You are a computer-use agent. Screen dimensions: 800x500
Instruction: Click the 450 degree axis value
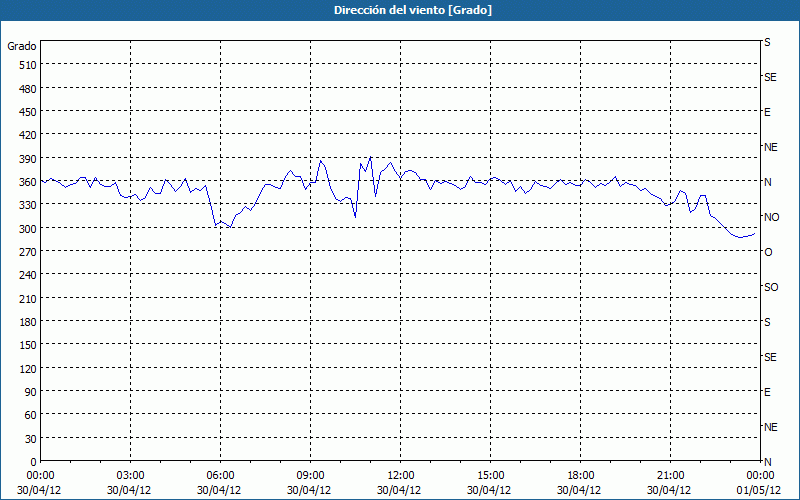tap(28, 112)
